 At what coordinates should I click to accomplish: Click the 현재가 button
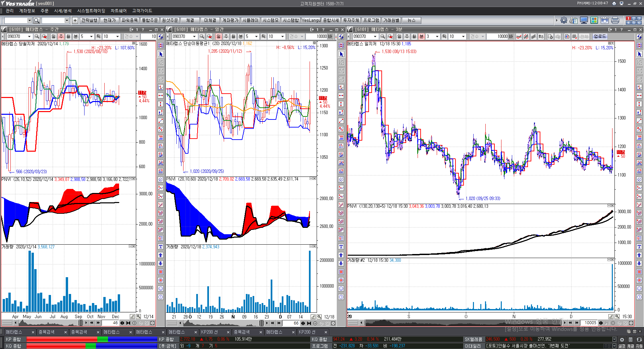coord(109,20)
